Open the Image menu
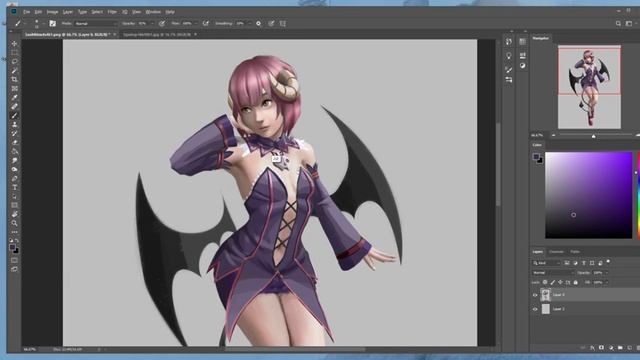 [52, 12]
